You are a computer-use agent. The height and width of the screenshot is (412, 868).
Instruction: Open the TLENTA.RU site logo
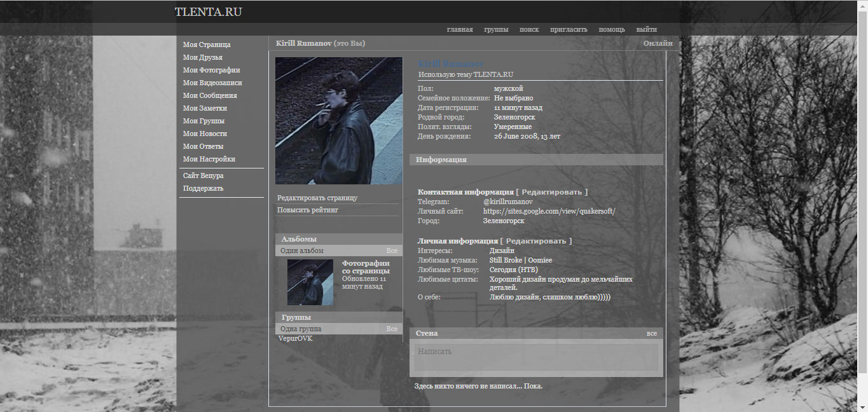(208, 12)
